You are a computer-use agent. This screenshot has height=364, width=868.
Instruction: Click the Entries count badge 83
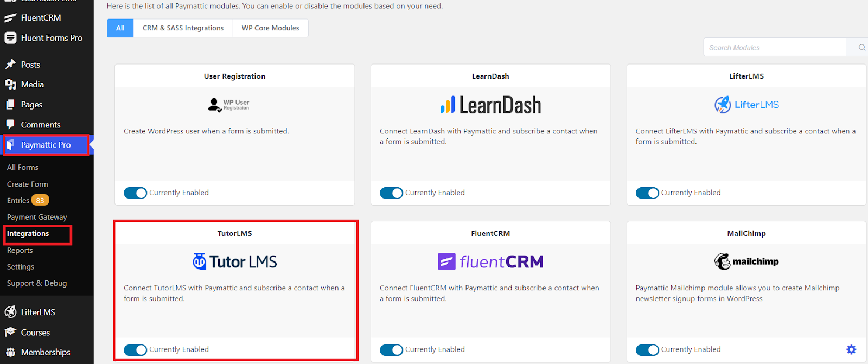pyautogui.click(x=40, y=200)
